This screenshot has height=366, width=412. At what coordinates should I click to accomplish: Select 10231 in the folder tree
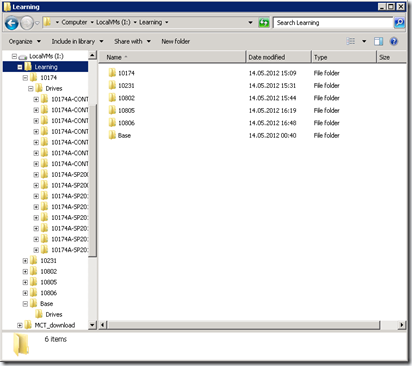49,261
